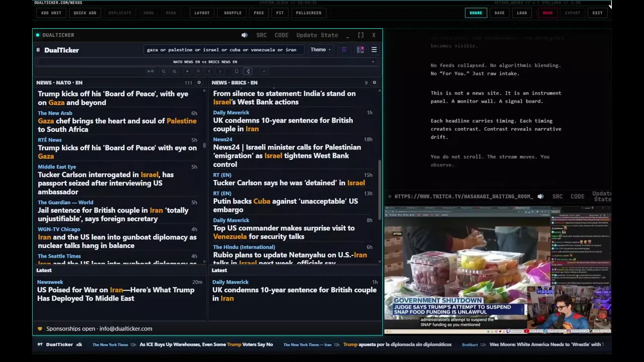Collapse toolbar with the up chevron
644x362 pixels.
[x=264, y=71]
